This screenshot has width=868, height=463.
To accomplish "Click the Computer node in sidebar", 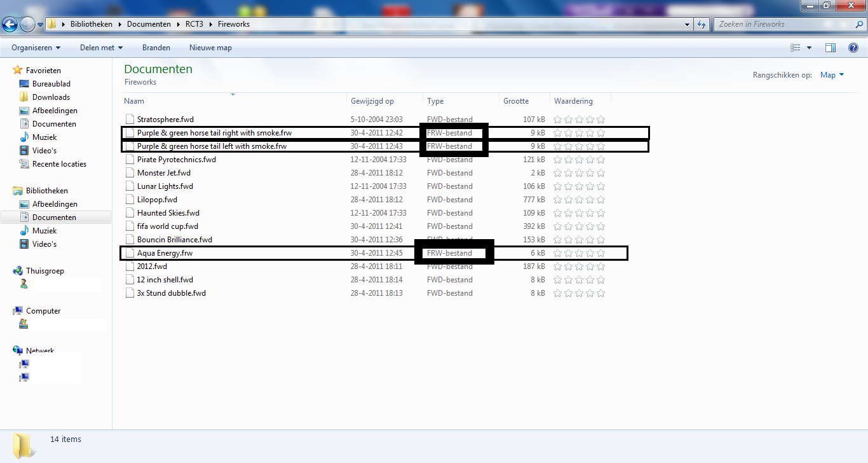I will [x=43, y=311].
